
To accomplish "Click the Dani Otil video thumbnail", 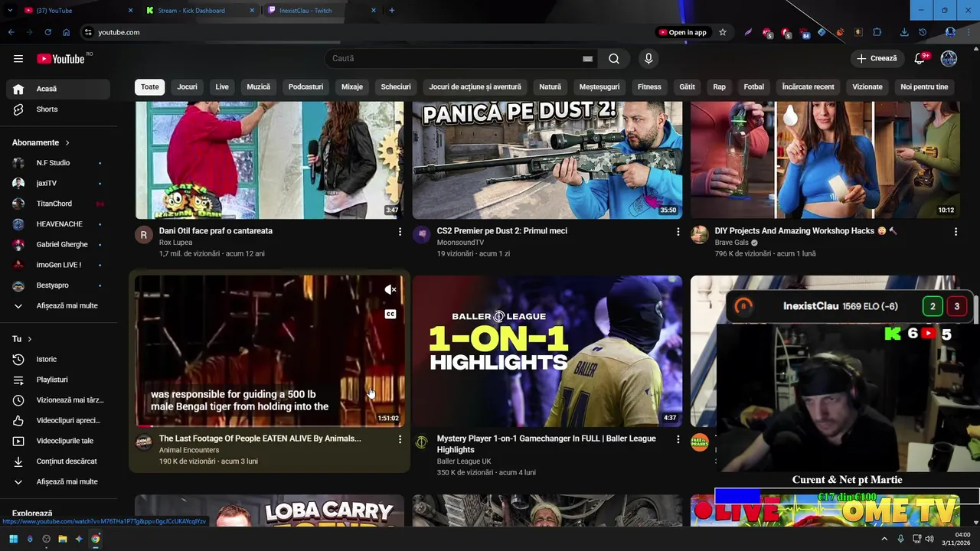I will click(x=269, y=160).
